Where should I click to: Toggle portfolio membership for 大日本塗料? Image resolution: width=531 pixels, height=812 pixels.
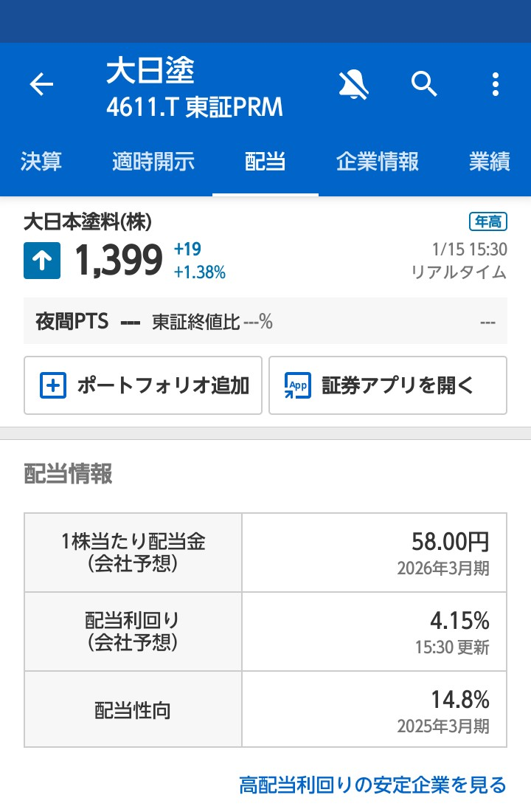143,385
